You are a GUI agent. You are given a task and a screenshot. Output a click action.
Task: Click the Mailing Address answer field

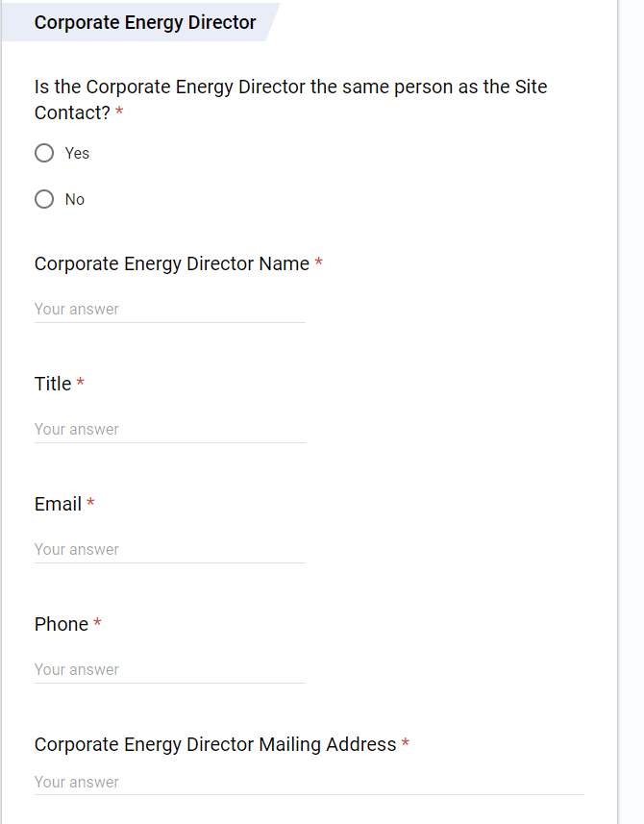308,782
